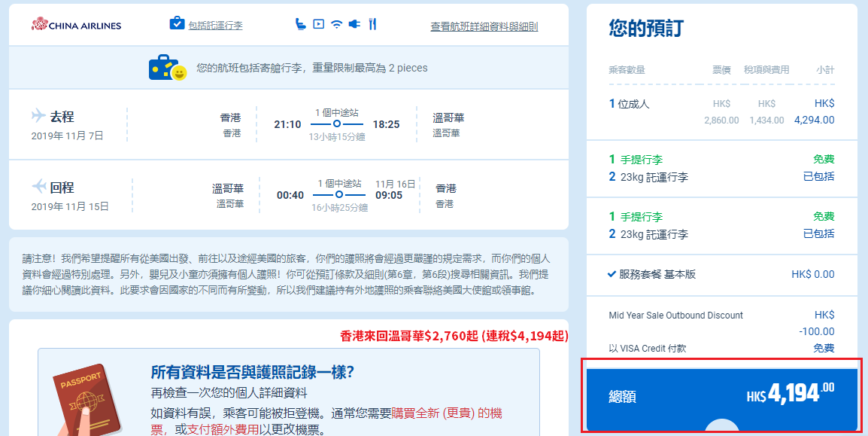Click the 乘客數量 column header
The image size is (868, 436).
coord(627,70)
